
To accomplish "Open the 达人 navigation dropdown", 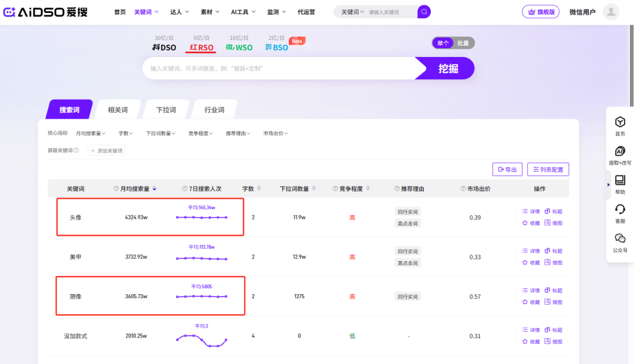I will (x=178, y=12).
